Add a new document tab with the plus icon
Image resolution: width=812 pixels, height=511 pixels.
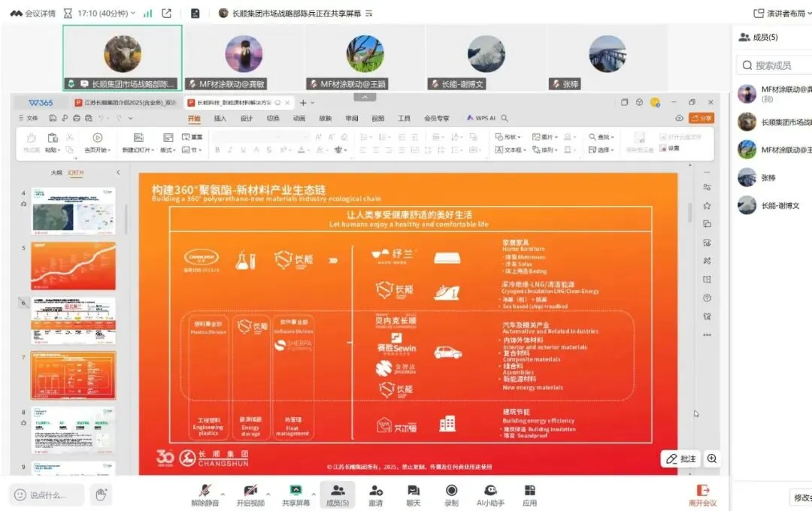[304, 102]
